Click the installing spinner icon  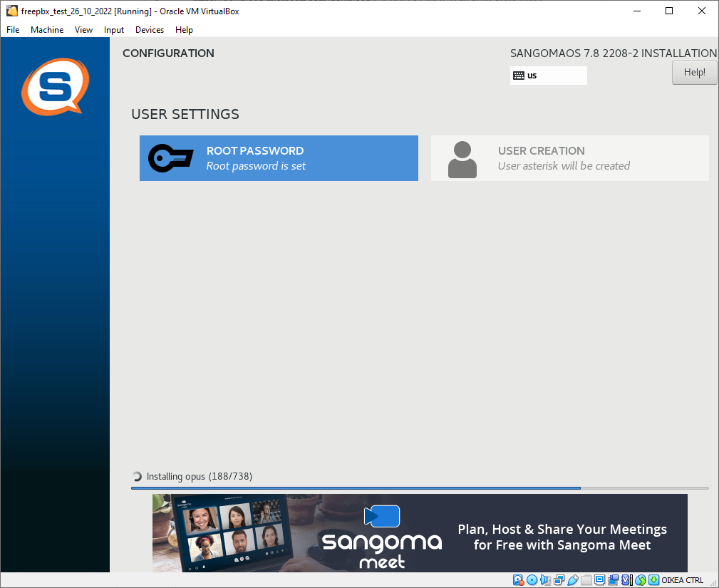[x=137, y=477]
